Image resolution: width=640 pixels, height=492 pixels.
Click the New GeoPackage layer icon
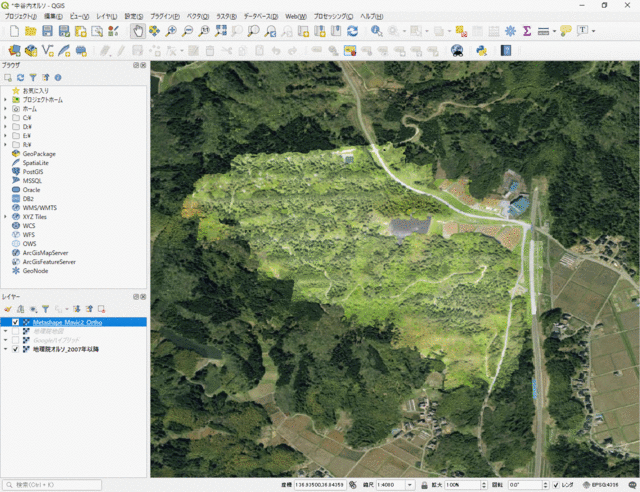[x=31, y=51]
